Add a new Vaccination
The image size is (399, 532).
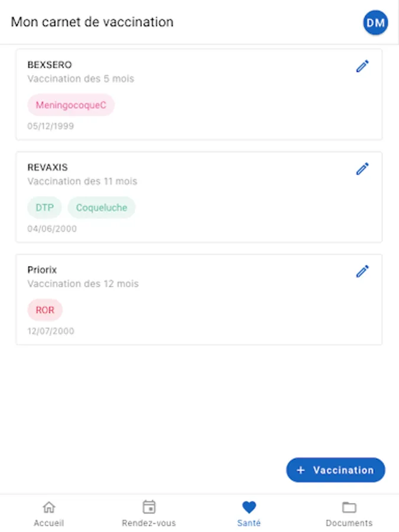(336, 470)
